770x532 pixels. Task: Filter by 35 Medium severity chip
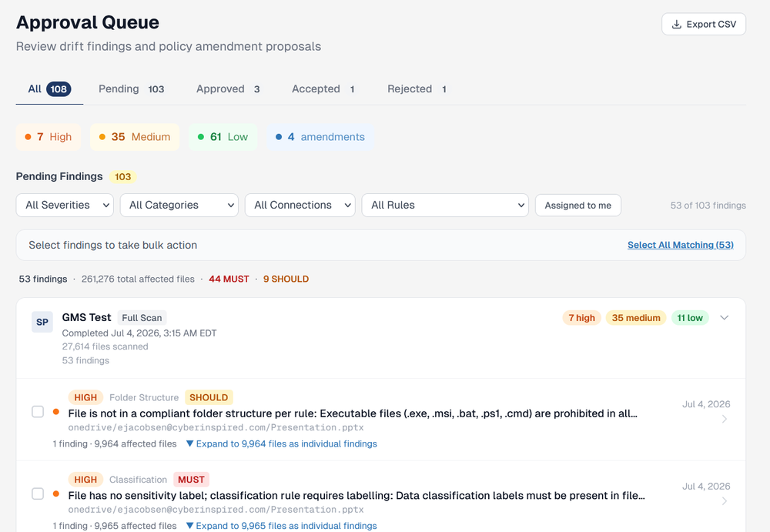pyautogui.click(x=135, y=136)
